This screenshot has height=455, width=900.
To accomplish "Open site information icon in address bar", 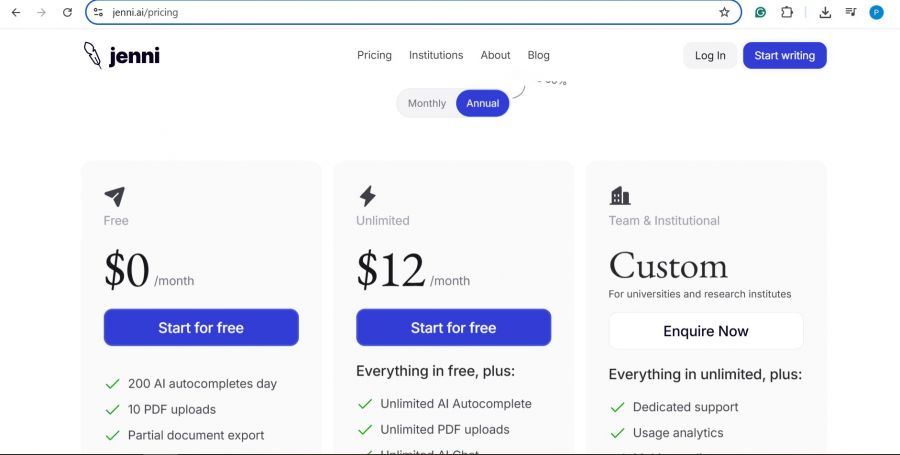I will (x=99, y=12).
